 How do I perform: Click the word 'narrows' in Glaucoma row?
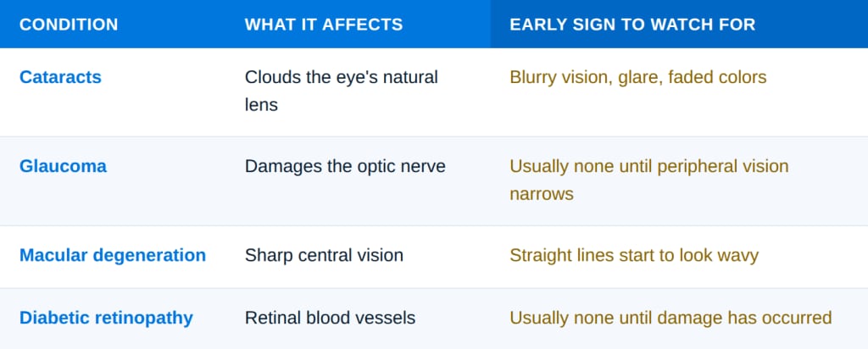click(x=542, y=194)
